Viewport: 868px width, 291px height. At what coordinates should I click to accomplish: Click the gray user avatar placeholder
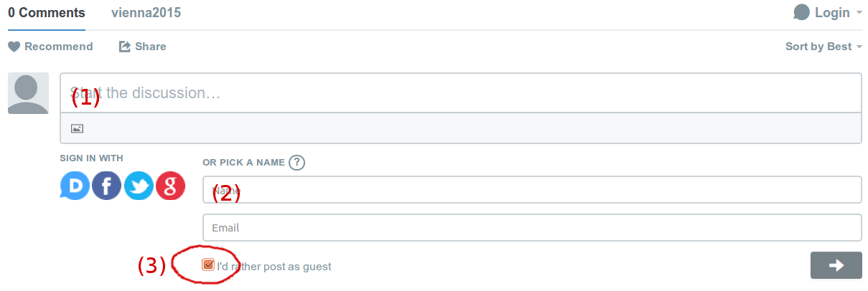pos(28,93)
